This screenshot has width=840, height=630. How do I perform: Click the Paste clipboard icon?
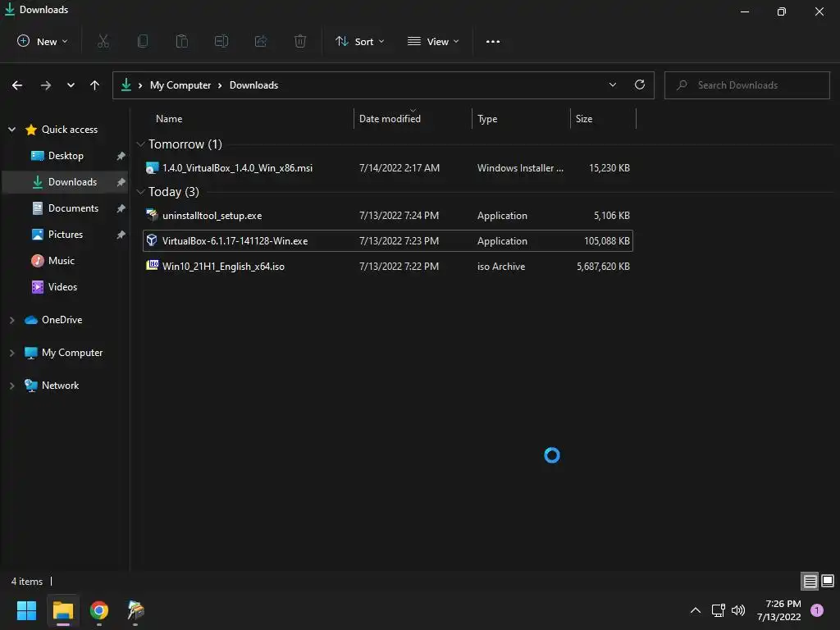point(182,41)
